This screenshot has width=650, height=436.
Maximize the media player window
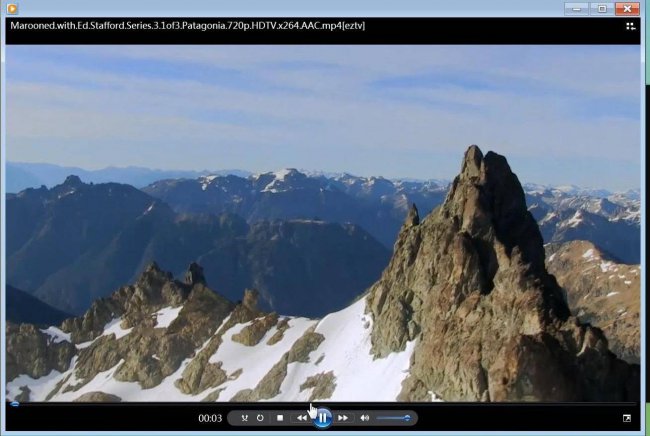pyautogui.click(x=602, y=8)
